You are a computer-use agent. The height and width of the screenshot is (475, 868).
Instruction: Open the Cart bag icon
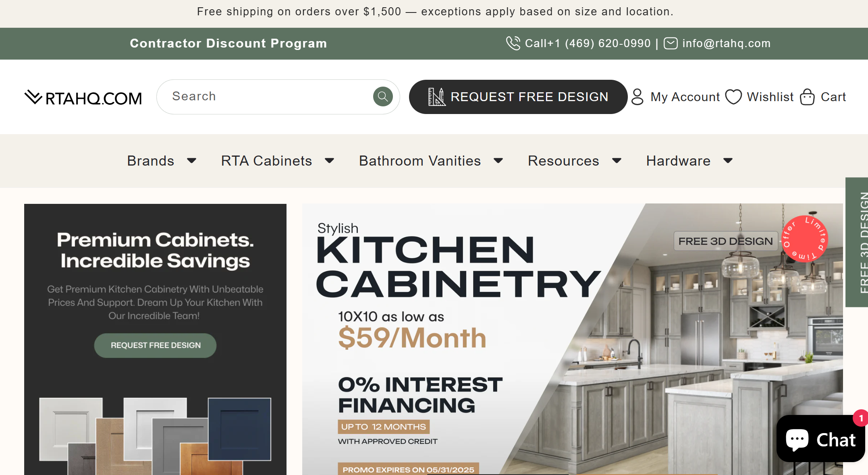tap(807, 97)
